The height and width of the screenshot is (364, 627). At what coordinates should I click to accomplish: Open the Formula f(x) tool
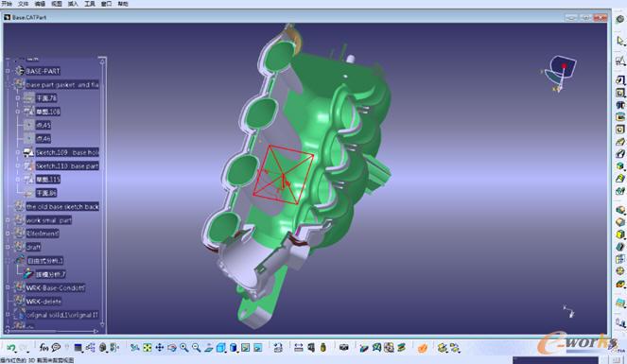click(44, 348)
